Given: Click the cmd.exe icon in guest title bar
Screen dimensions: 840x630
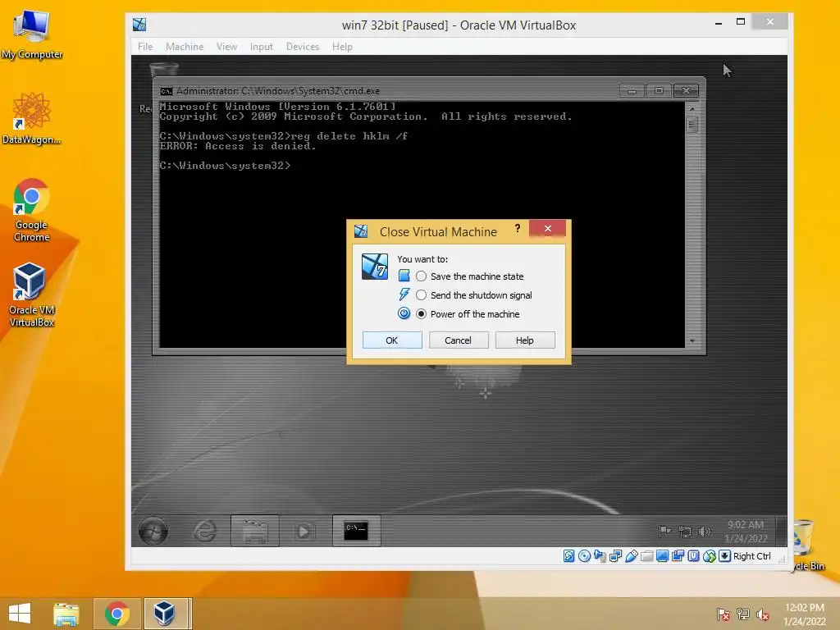Looking at the screenshot, I should click(166, 91).
